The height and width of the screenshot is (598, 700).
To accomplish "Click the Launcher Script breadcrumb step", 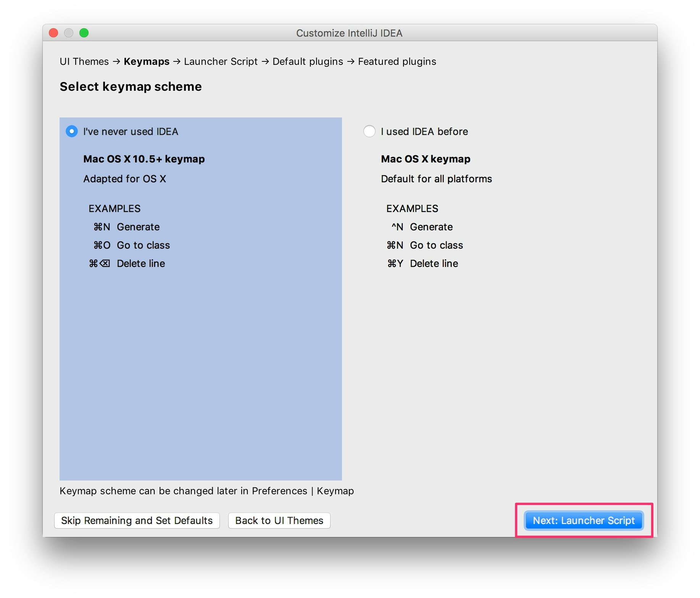I will (x=221, y=61).
